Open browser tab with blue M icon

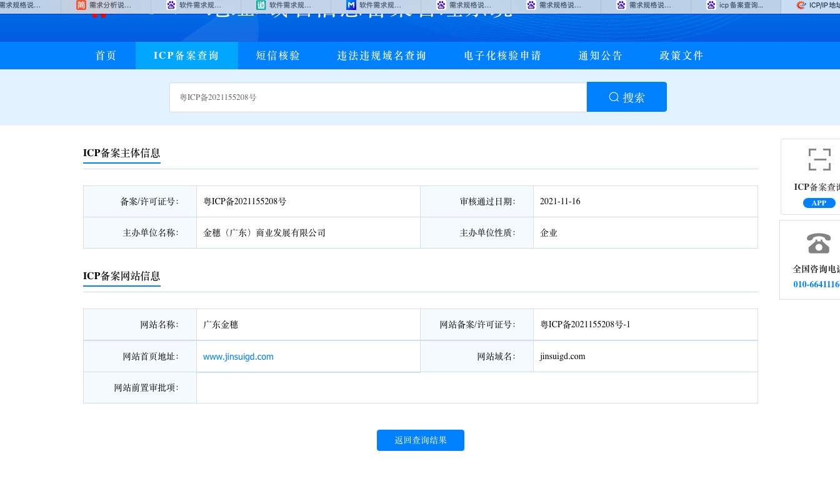(375, 6)
